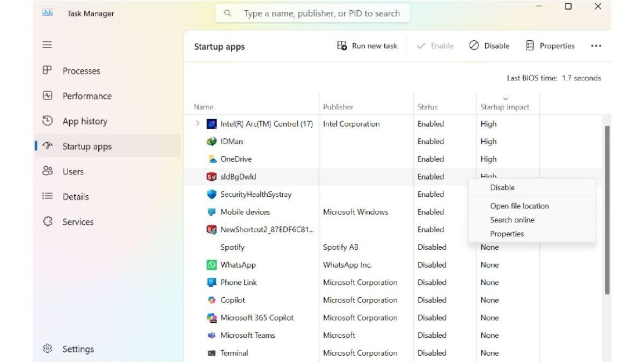Select the IDMan row name
The height and width of the screenshot is (362, 644).
pos(231,142)
